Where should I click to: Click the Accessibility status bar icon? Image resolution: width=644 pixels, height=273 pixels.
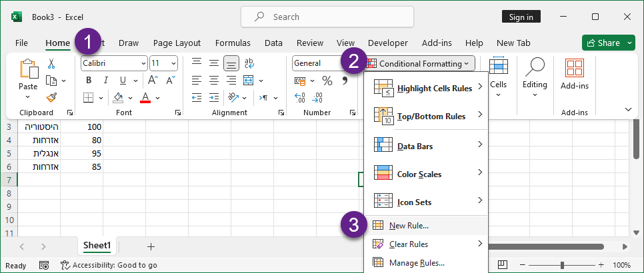click(x=66, y=265)
